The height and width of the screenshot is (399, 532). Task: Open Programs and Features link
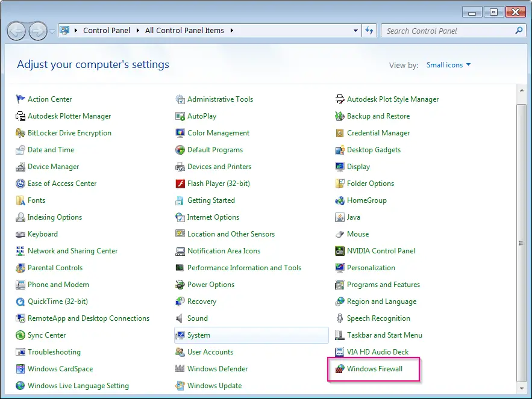click(383, 285)
